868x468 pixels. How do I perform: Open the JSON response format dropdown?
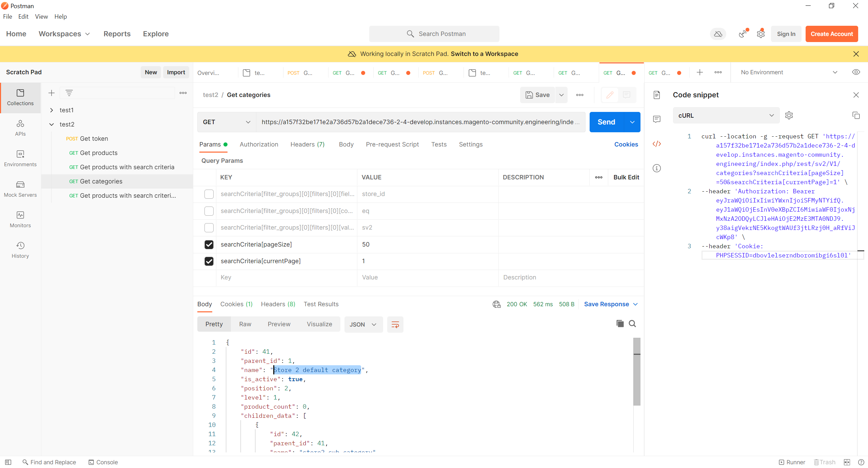[363, 325]
